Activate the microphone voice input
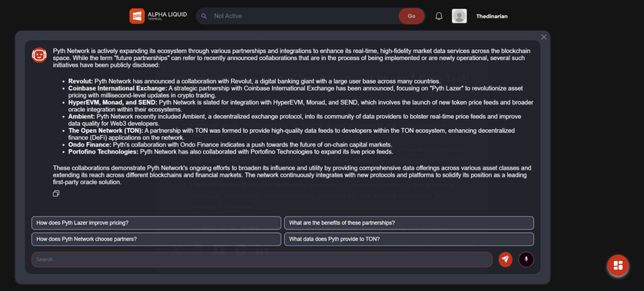This screenshot has height=291, width=644. [526, 260]
